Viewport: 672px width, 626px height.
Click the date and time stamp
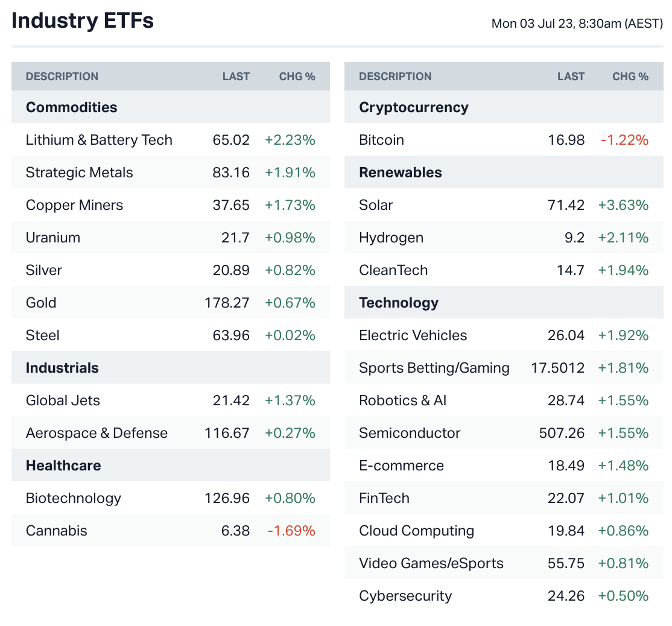577,24
